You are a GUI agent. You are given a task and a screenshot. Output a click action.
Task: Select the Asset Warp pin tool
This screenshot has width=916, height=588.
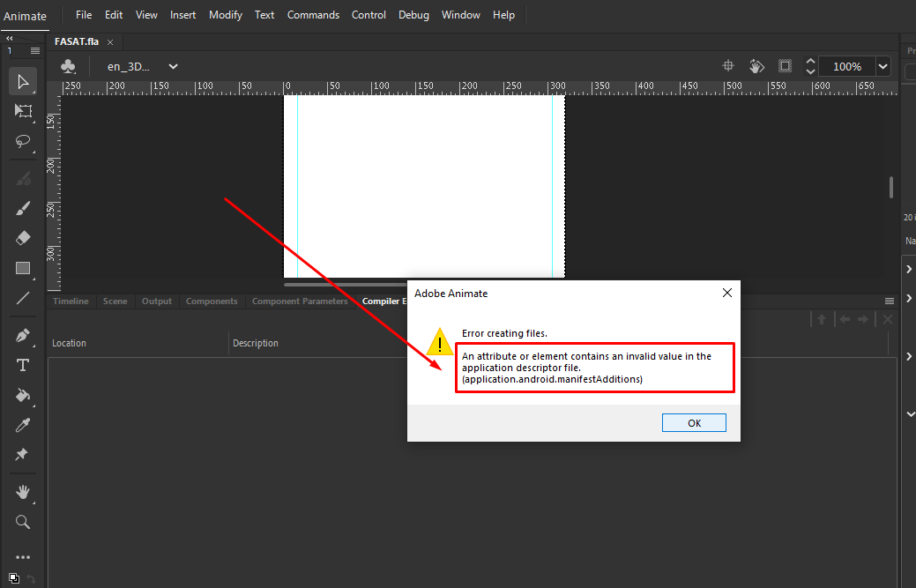(x=23, y=454)
